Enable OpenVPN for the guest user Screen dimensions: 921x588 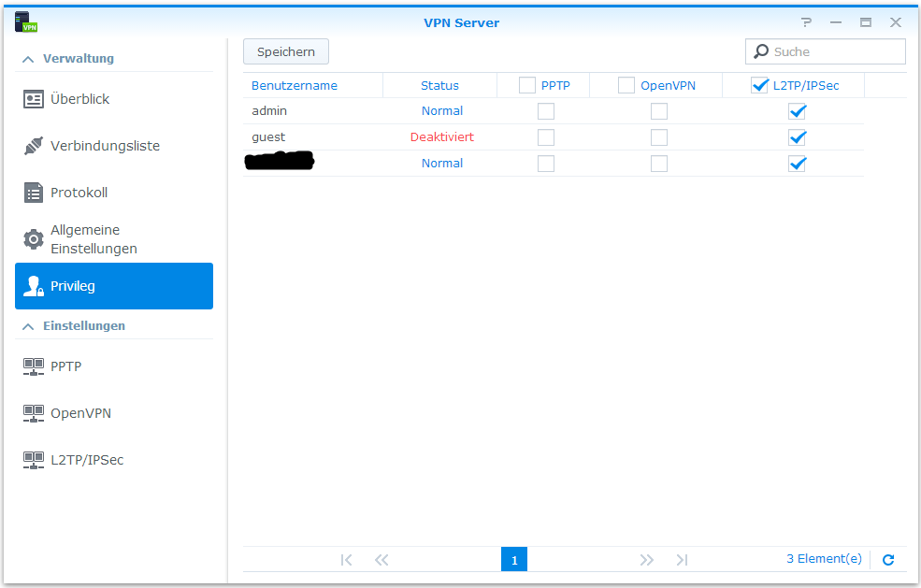coord(659,137)
